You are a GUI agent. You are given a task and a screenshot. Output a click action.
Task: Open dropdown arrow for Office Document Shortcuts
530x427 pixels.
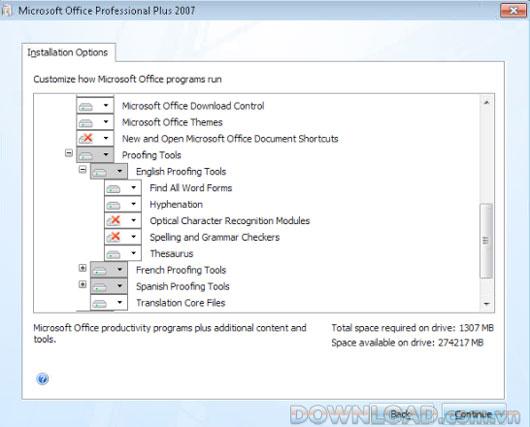click(106, 138)
